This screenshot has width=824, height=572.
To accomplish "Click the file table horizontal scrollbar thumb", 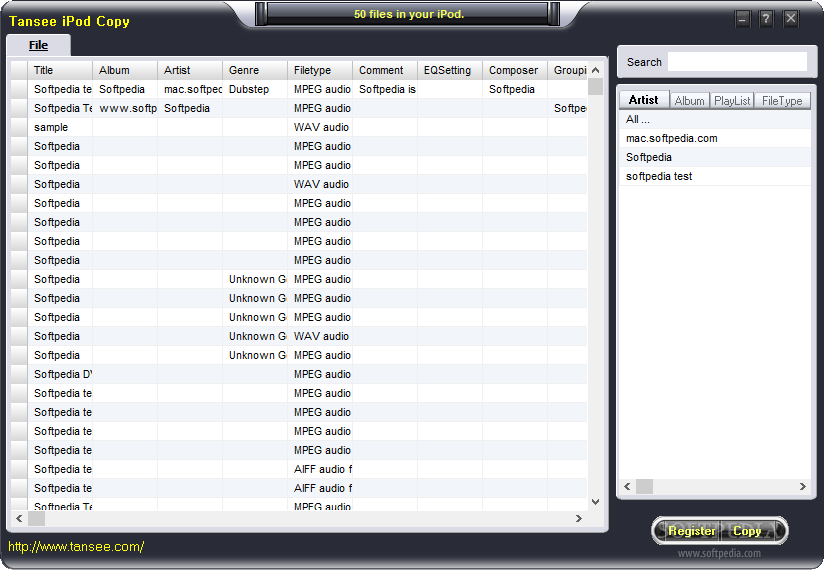I will 36,518.
